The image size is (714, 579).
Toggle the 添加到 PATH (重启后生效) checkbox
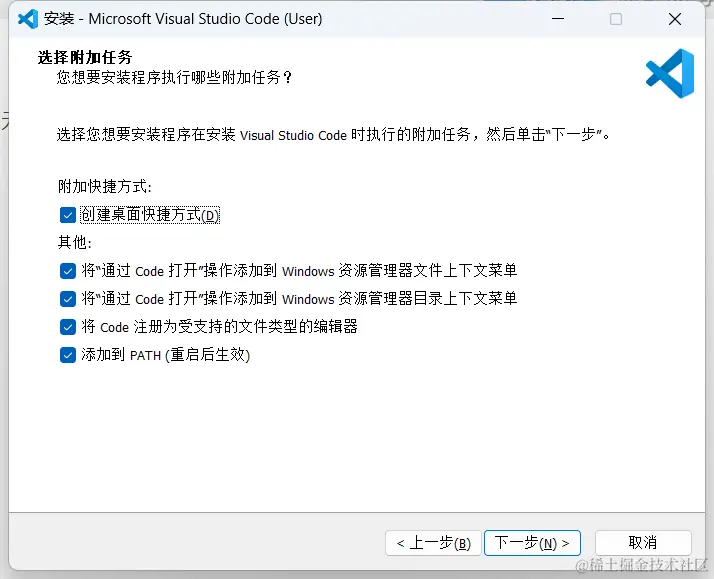click(68, 355)
